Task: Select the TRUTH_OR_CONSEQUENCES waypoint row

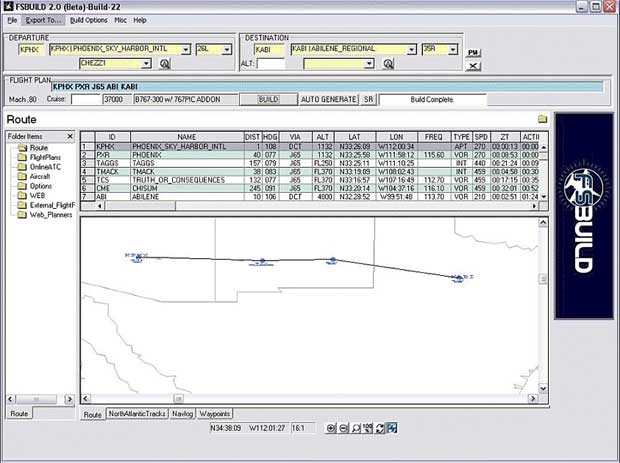Action: 310,180
